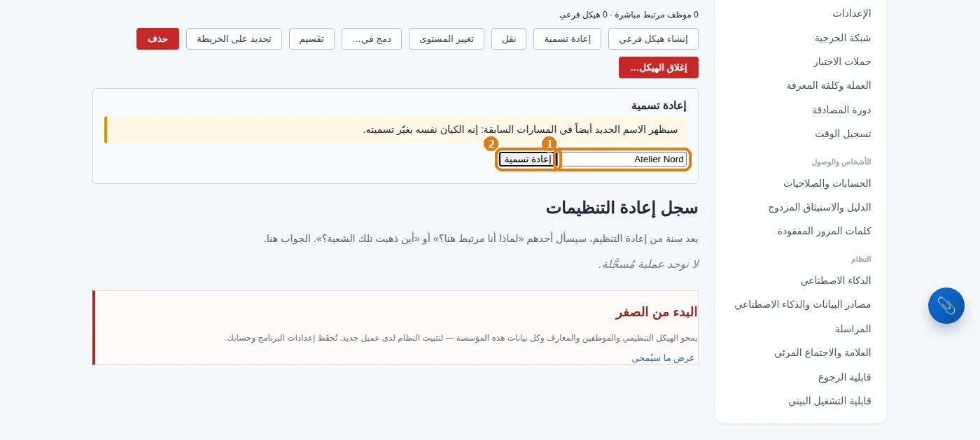Click the floating paperclip attachment button
The width and height of the screenshot is (980, 440).
click(946, 306)
